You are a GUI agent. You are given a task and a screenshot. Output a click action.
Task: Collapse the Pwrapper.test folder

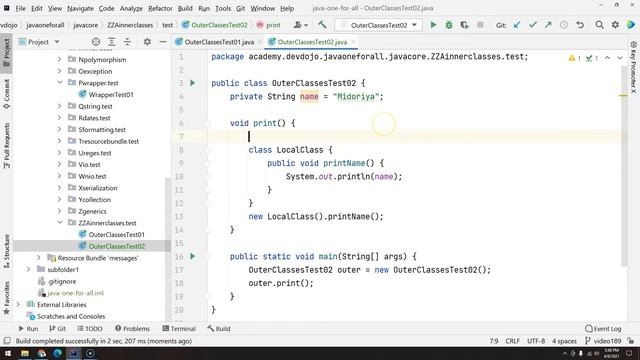point(60,82)
